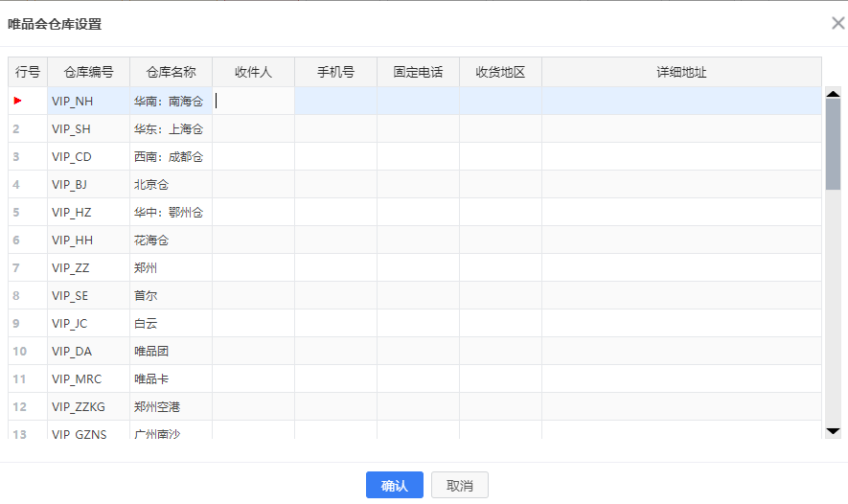The image size is (848, 504).
Task: Click the 仓库名称 column header
Action: [171, 72]
